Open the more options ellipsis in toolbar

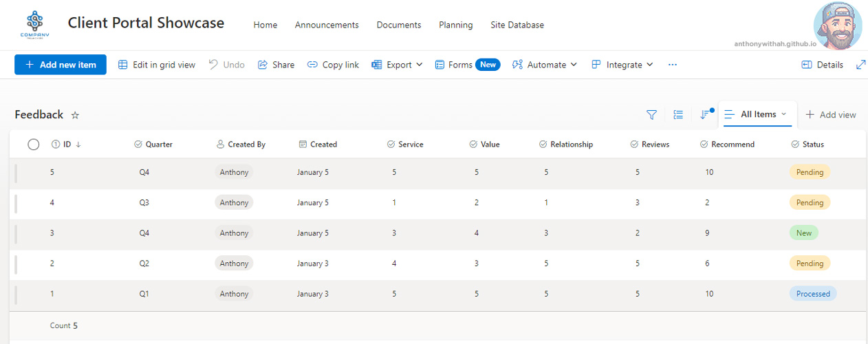(673, 65)
